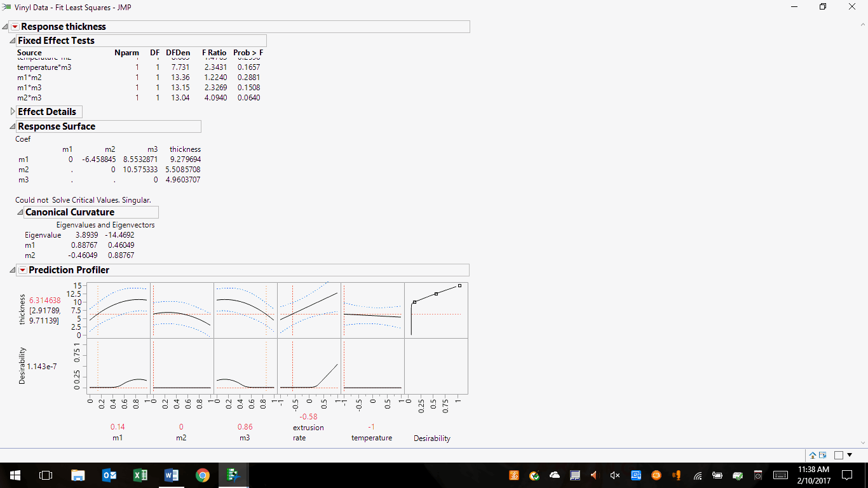Click the muted volume tray icon
This screenshot has width=868, height=488.
[x=614, y=475]
